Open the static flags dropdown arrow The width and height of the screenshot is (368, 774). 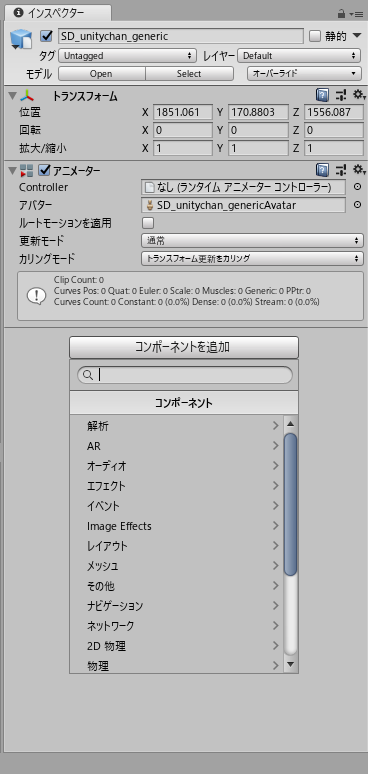[x=357, y=36]
